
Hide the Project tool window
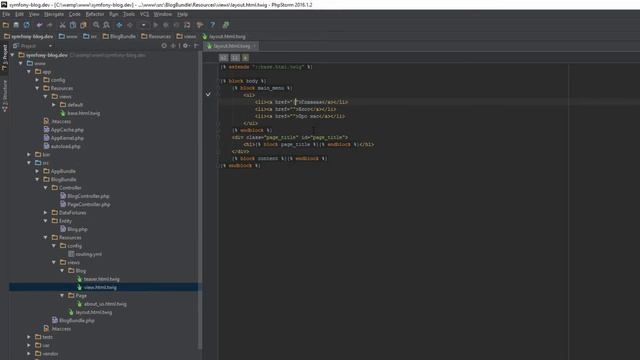click(x=196, y=46)
